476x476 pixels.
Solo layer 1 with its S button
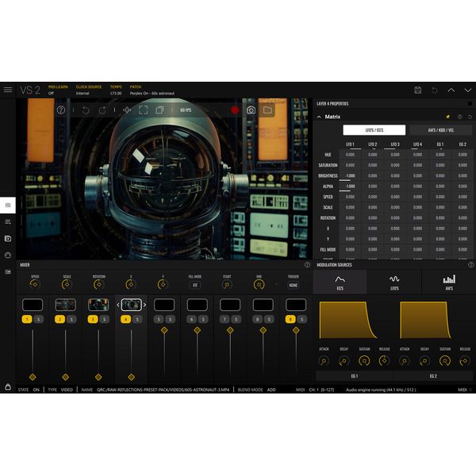coord(39,319)
